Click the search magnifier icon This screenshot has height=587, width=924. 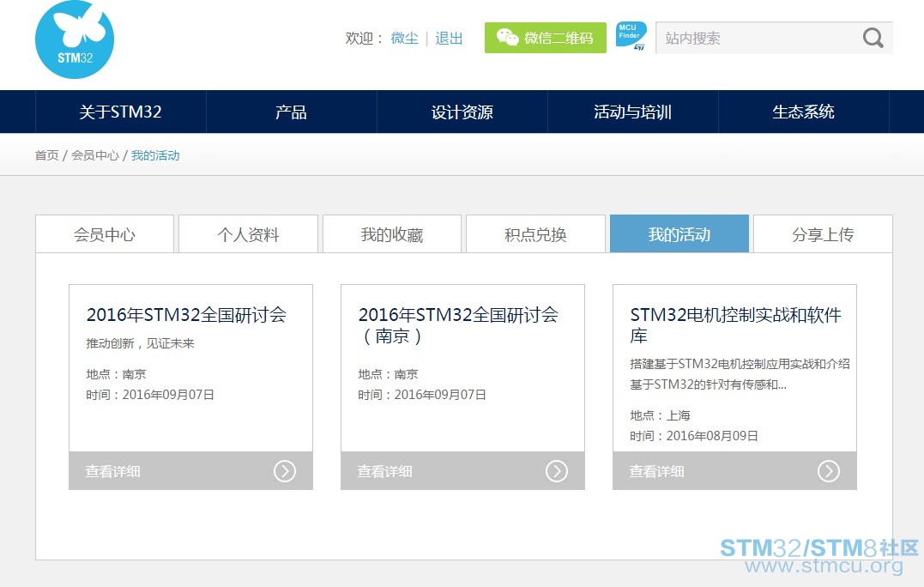pyautogui.click(x=873, y=39)
